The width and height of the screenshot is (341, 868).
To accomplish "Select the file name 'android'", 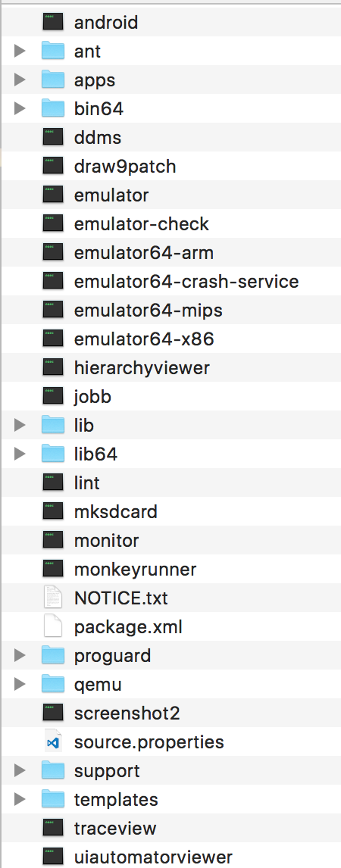I will pyautogui.click(x=106, y=23).
